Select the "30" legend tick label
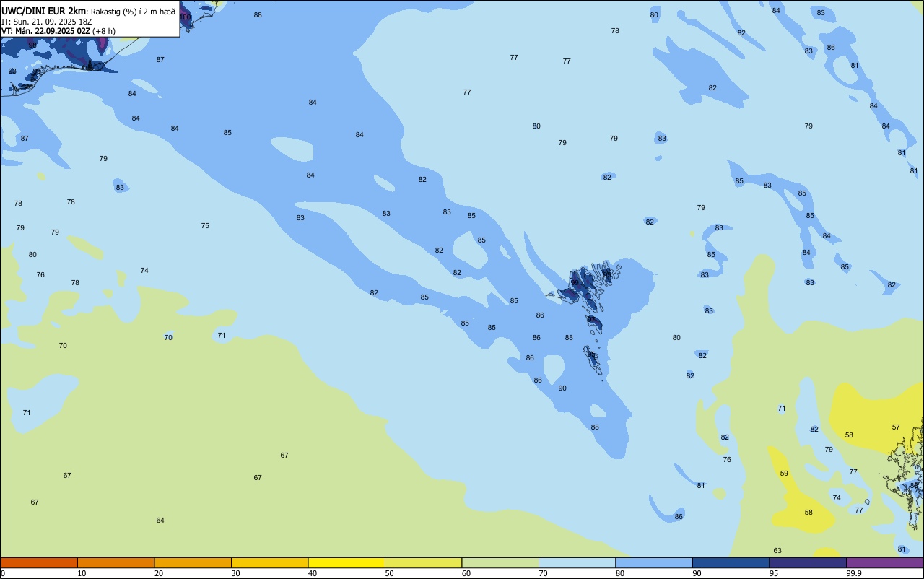Screen dimensions: 924x579 [x=235, y=573]
